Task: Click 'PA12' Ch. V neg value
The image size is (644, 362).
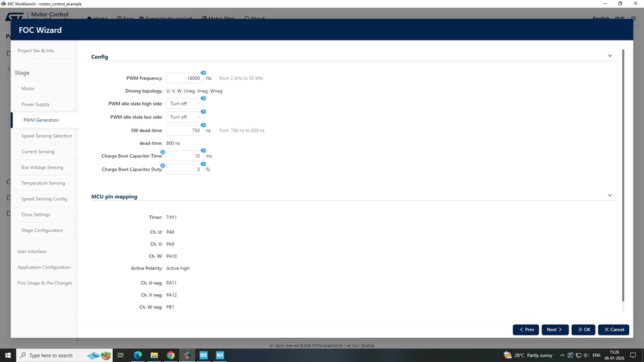Action: pos(171,295)
